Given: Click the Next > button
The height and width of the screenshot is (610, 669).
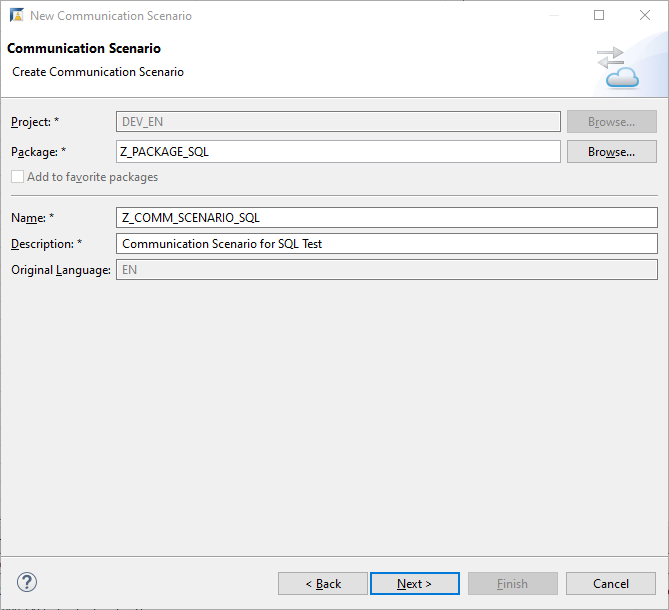Looking at the screenshot, I should (x=414, y=584).
